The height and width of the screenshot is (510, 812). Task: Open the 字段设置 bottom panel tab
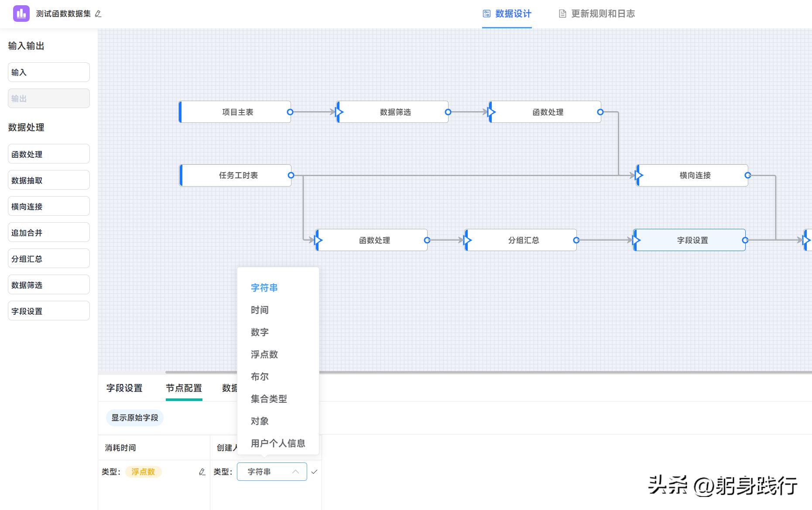click(x=124, y=388)
